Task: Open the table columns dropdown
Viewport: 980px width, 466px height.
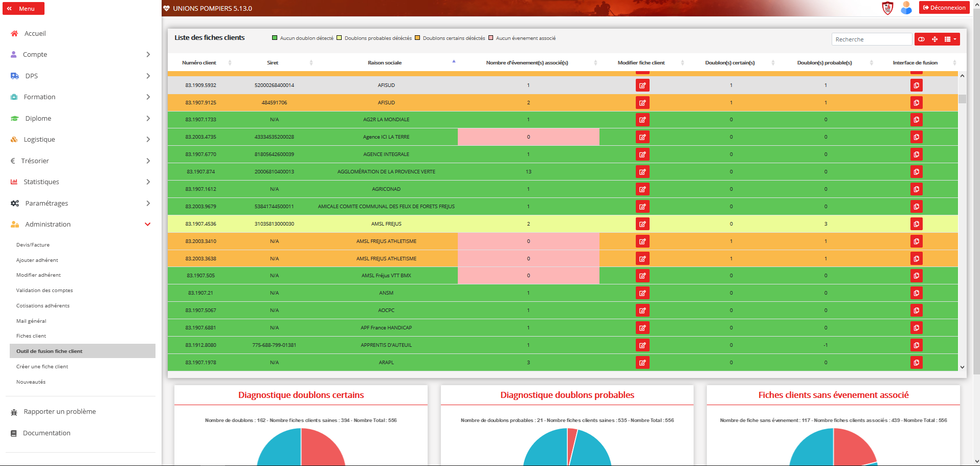Action: point(950,39)
